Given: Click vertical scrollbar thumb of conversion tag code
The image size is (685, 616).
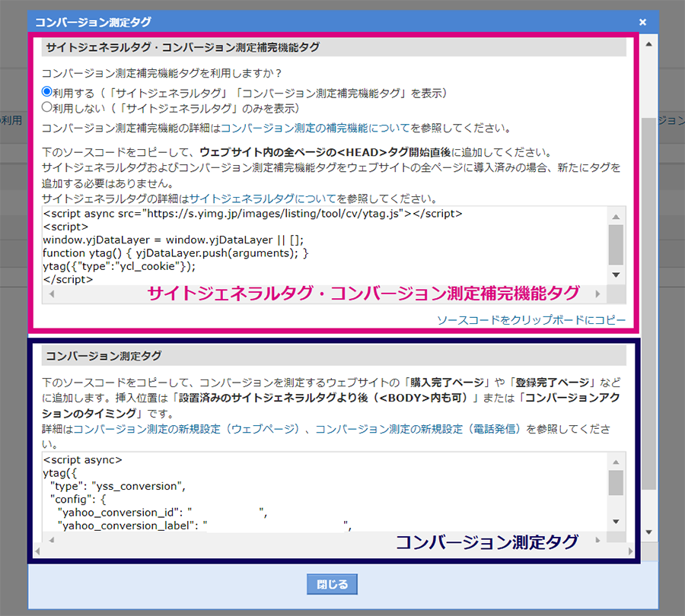Looking at the screenshot, I should click(x=616, y=483).
